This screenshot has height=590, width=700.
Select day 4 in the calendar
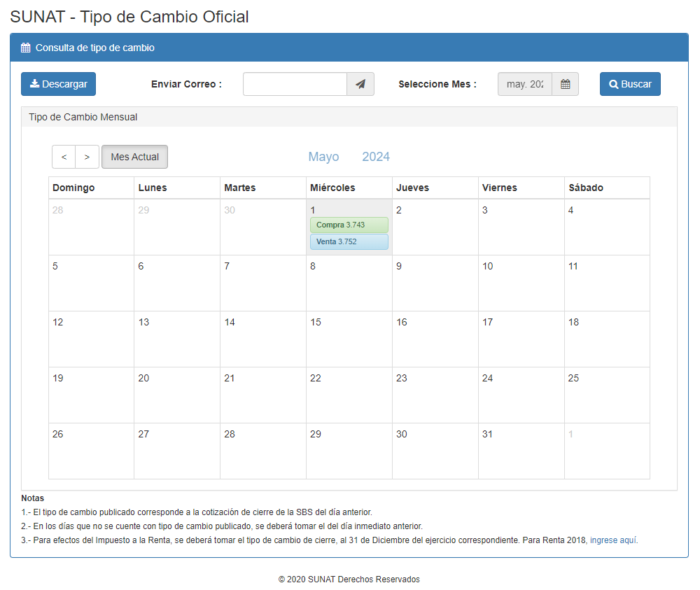(x=607, y=227)
